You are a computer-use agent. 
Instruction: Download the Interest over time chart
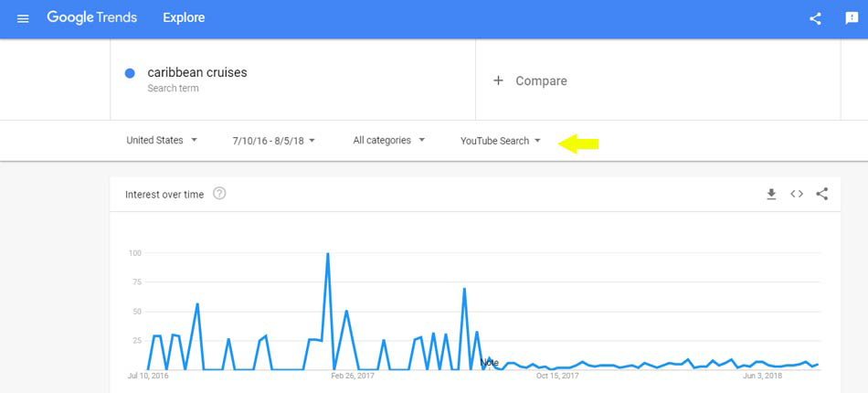771,194
